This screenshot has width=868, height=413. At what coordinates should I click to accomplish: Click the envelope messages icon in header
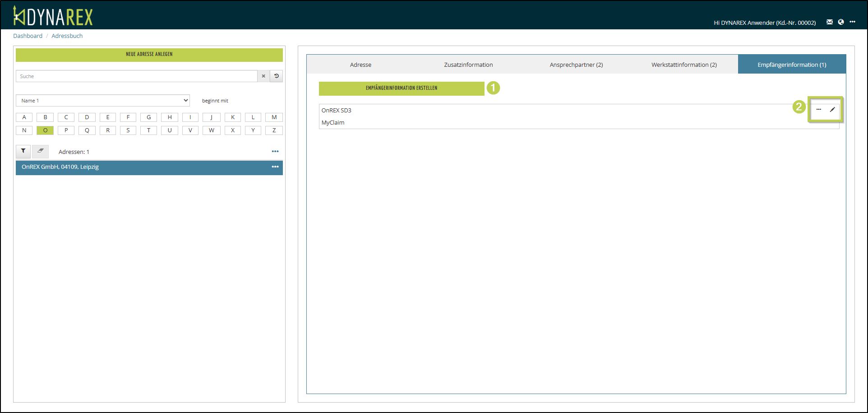(x=829, y=22)
